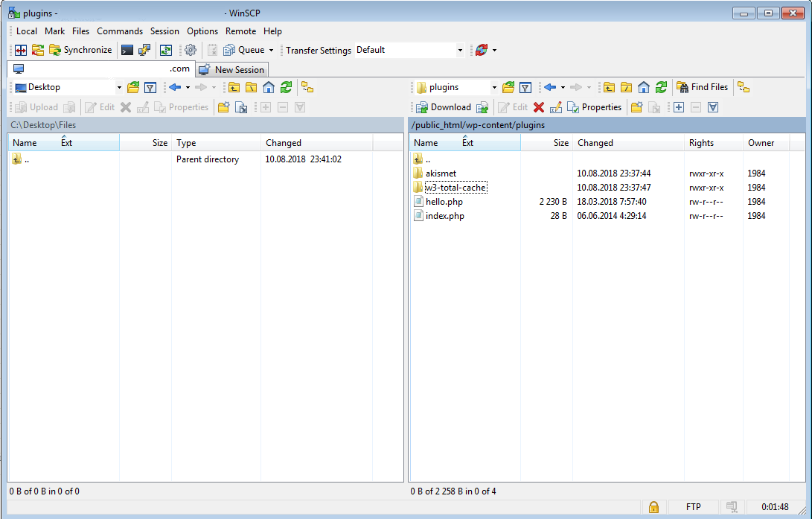
Task: Refresh the remote plugins directory
Action: click(x=661, y=87)
